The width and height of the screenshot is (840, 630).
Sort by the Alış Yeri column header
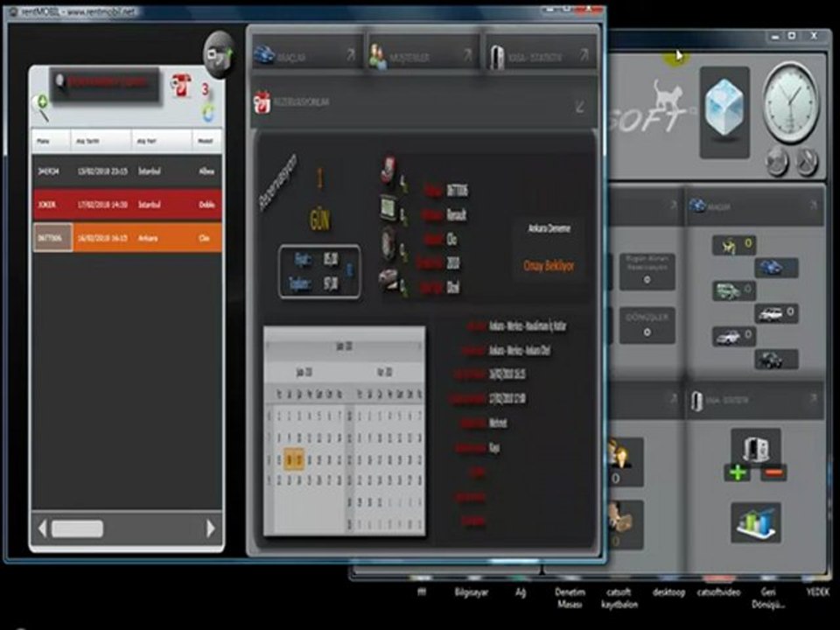[161, 141]
